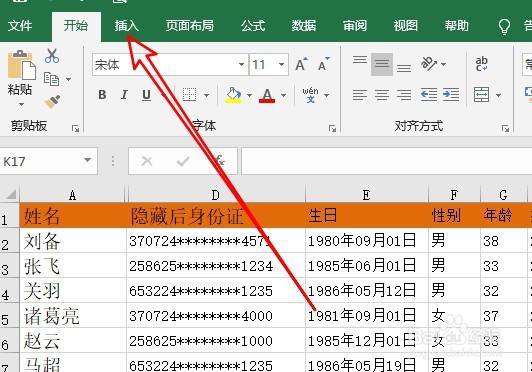Image resolution: width=532 pixels, height=372 pixels.
Task: Toggle Bold formatting
Action: (x=102, y=95)
